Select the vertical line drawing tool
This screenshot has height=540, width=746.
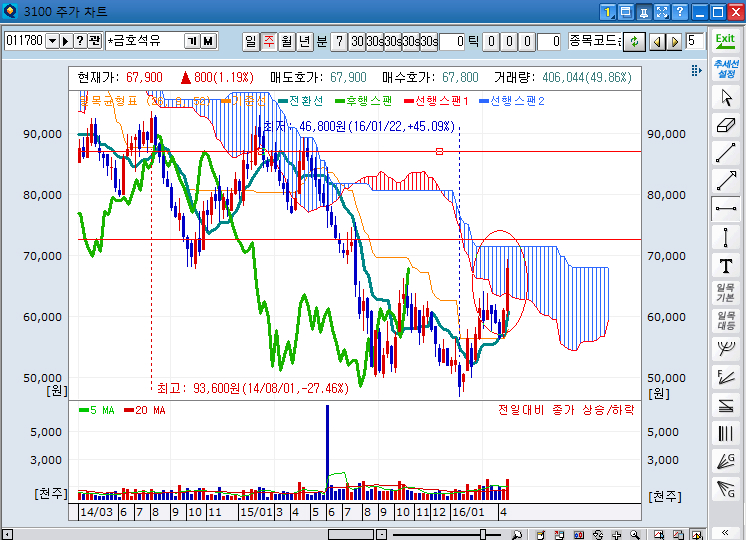pos(726,237)
